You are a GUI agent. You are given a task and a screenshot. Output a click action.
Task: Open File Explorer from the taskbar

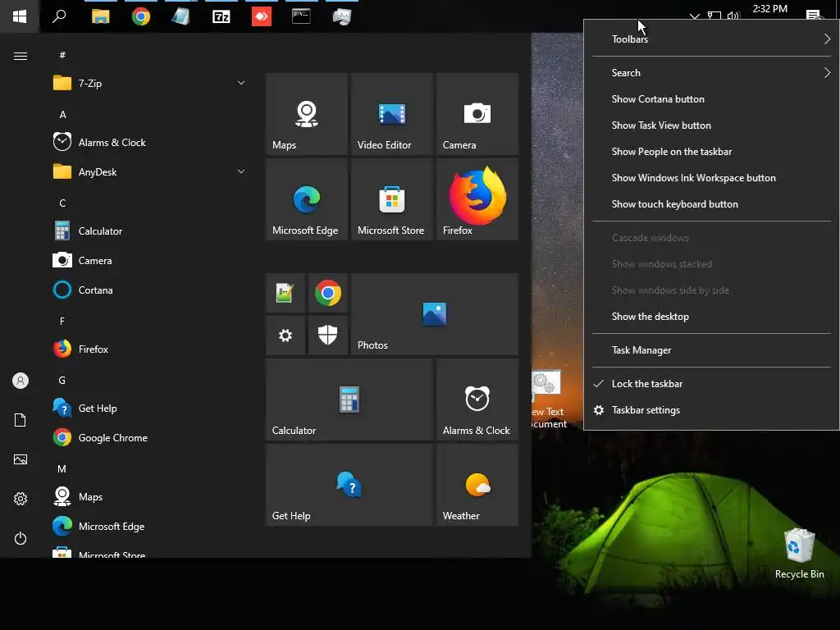100,16
